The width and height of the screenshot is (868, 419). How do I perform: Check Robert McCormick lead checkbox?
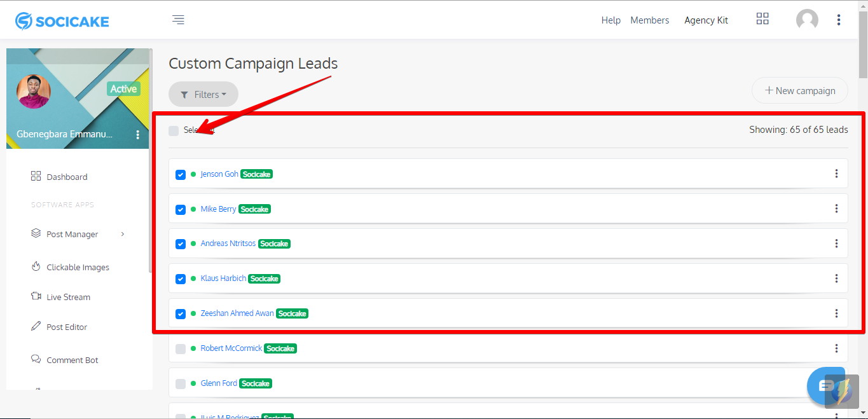tap(181, 349)
